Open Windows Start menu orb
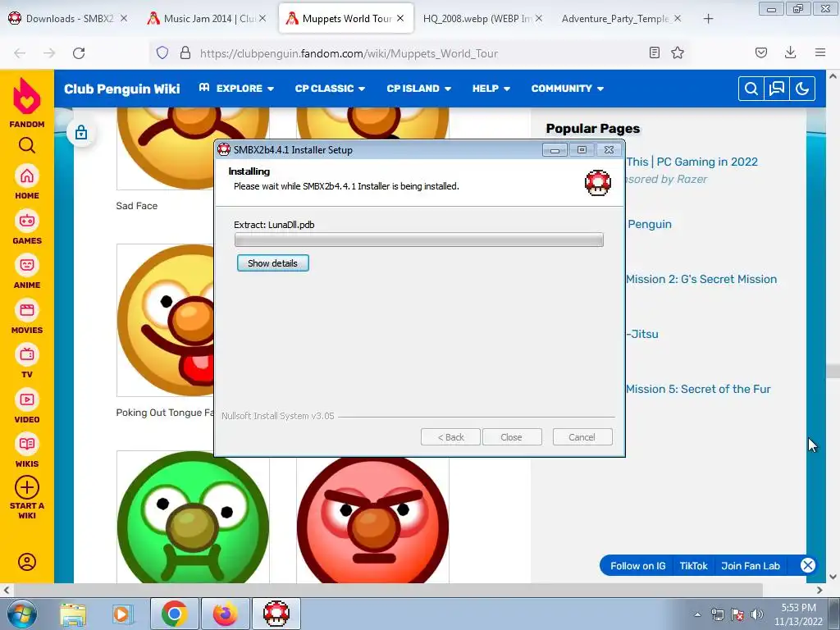 [x=22, y=614]
